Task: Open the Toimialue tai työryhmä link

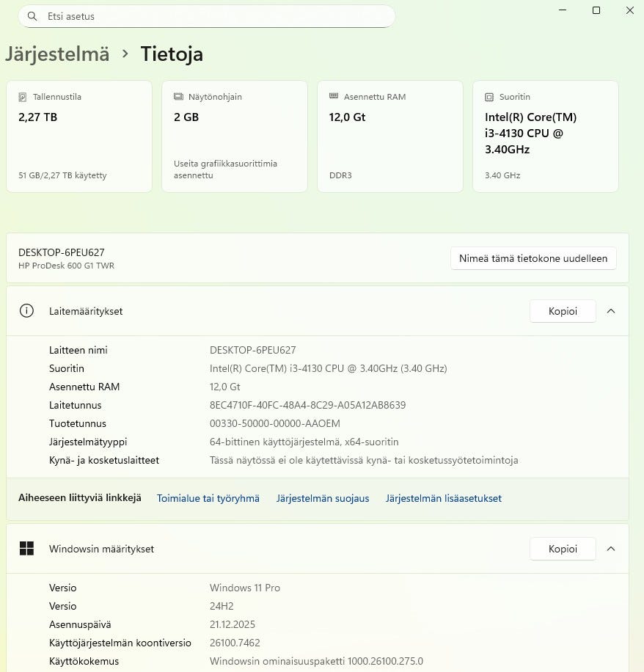Action: coord(208,498)
